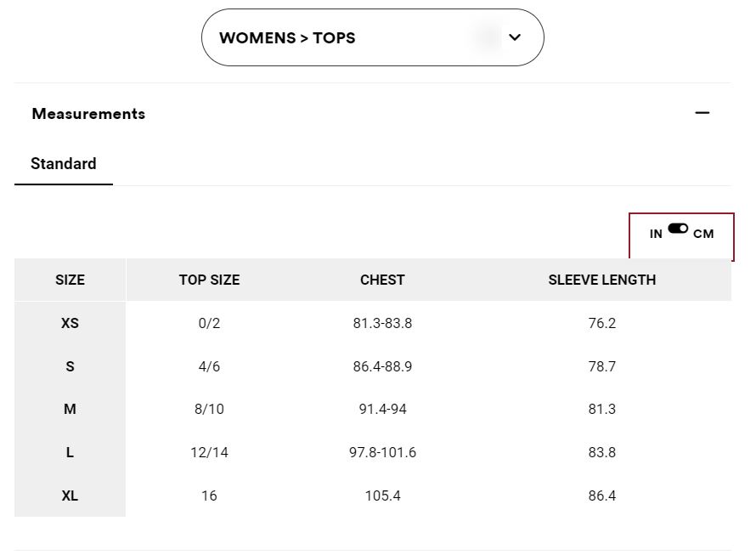Screen dimensions: 756x555
Task: Click the 86.4 sleeve length cell
Action: pyautogui.click(x=601, y=496)
